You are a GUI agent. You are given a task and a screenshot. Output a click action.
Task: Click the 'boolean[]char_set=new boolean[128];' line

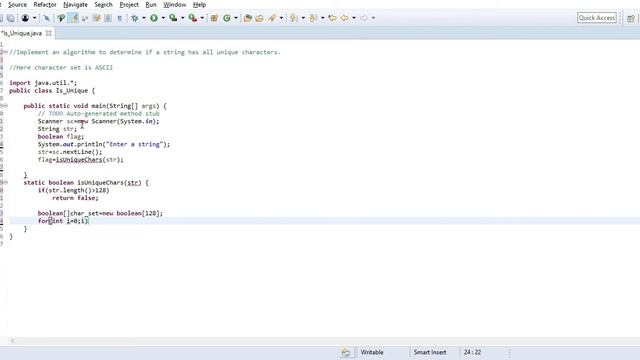[x=100, y=213]
